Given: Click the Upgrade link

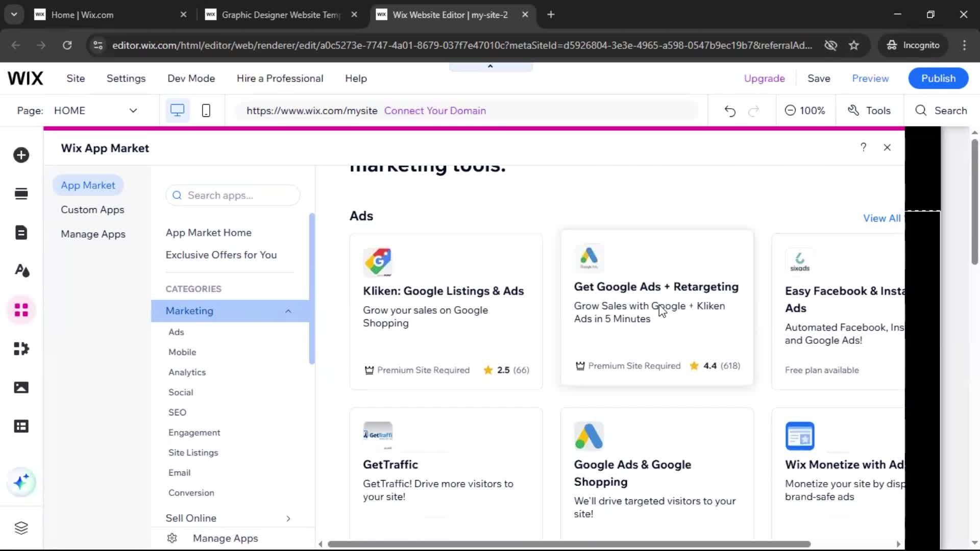Looking at the screenshot, I should coord(764,79).
